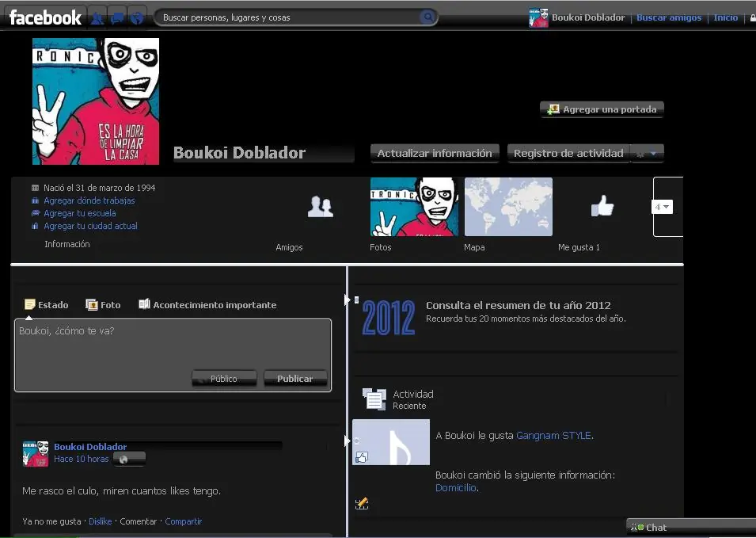Open the Amigos silhouettes icon
756x538 pixels.
click(x=320, y=207)
